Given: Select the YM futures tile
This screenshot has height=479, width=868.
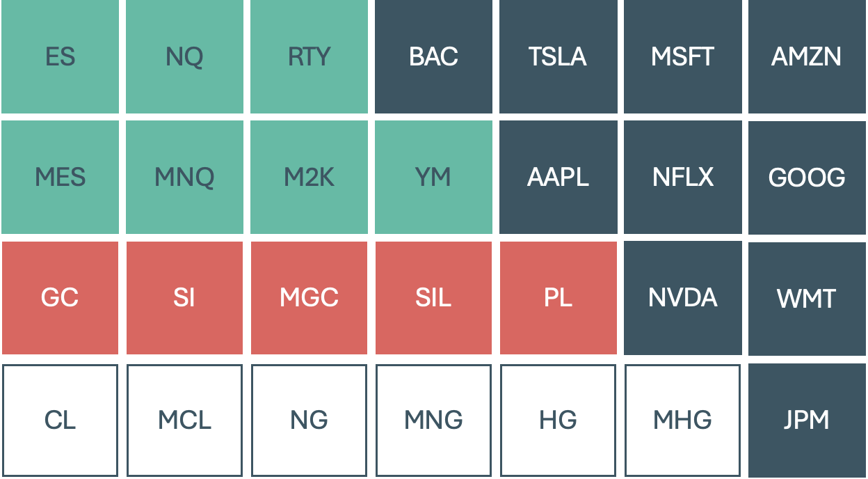Looking at the screenshot, I should tap(433, 177).
